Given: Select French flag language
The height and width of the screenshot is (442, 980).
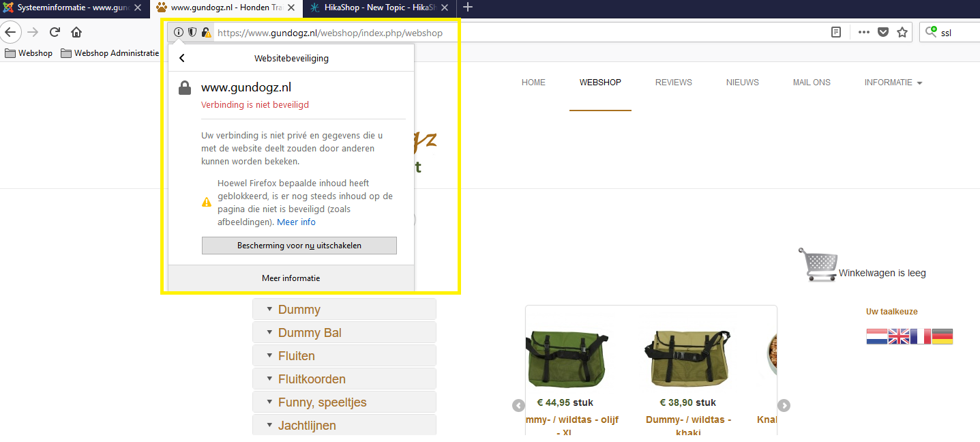Looking at the screenshot, I should point(920,336).
